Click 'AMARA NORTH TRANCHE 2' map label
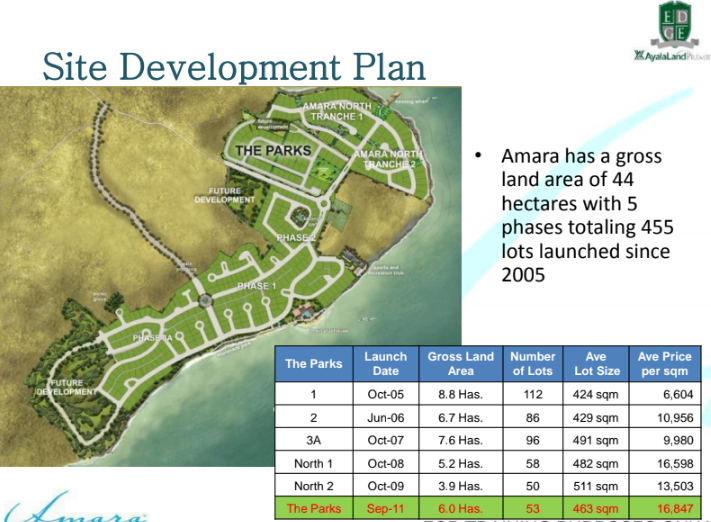Screen dimensions: 711x522 click(389, 159)
